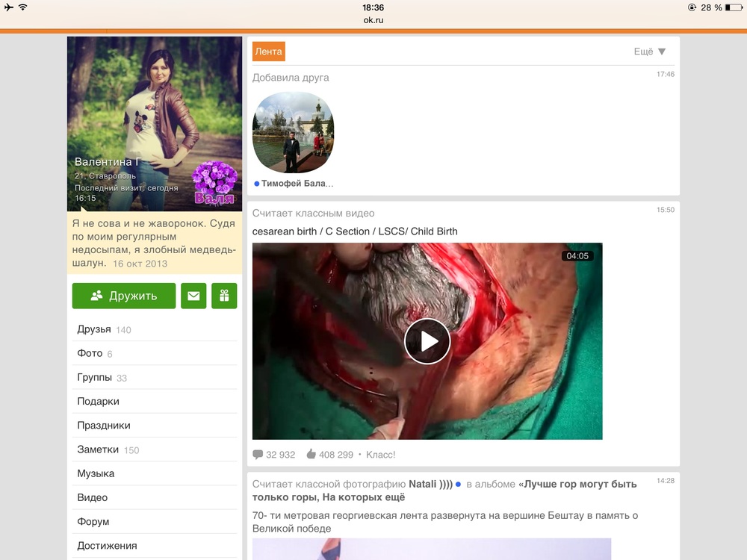Select the Лента tab
Screen dimensions: 747x560
coord(268,52)
